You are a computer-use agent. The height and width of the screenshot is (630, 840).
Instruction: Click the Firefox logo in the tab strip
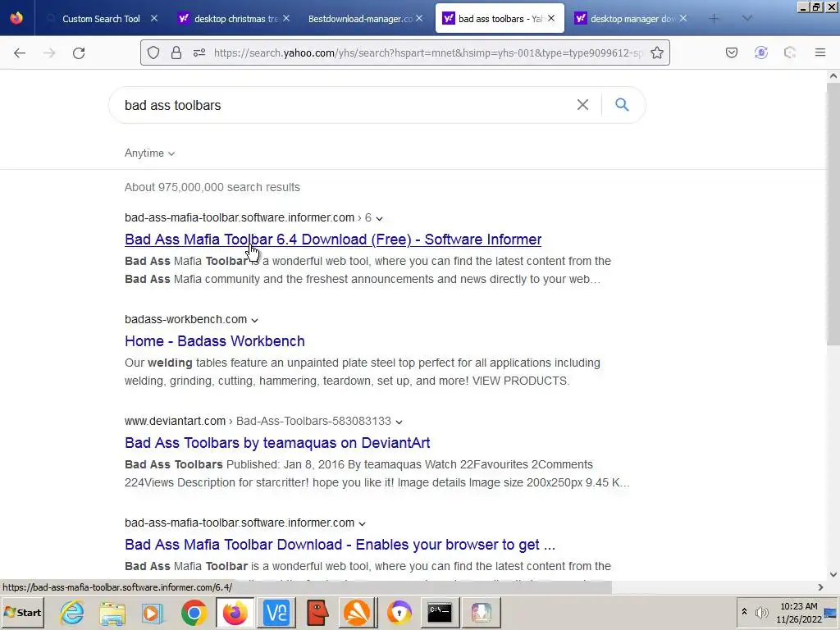[x=16, y=18]
